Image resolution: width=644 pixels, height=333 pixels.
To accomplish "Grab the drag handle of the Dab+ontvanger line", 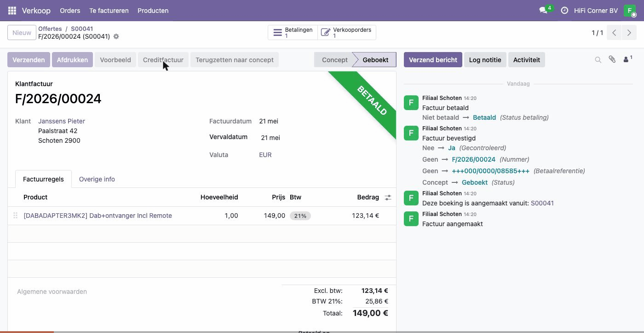I will [x=15, y=216].
